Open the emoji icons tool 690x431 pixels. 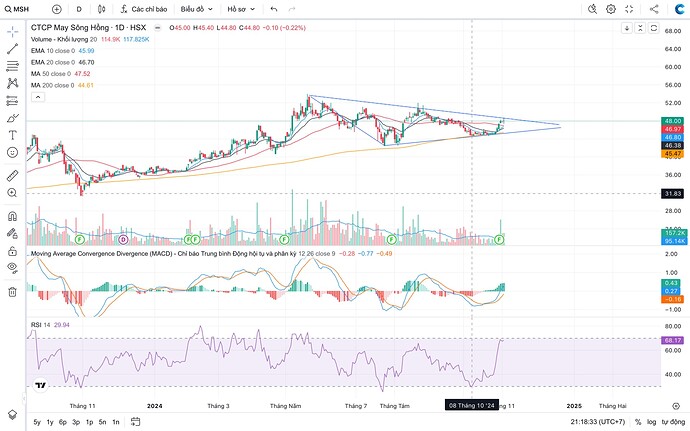pos(12,152)
